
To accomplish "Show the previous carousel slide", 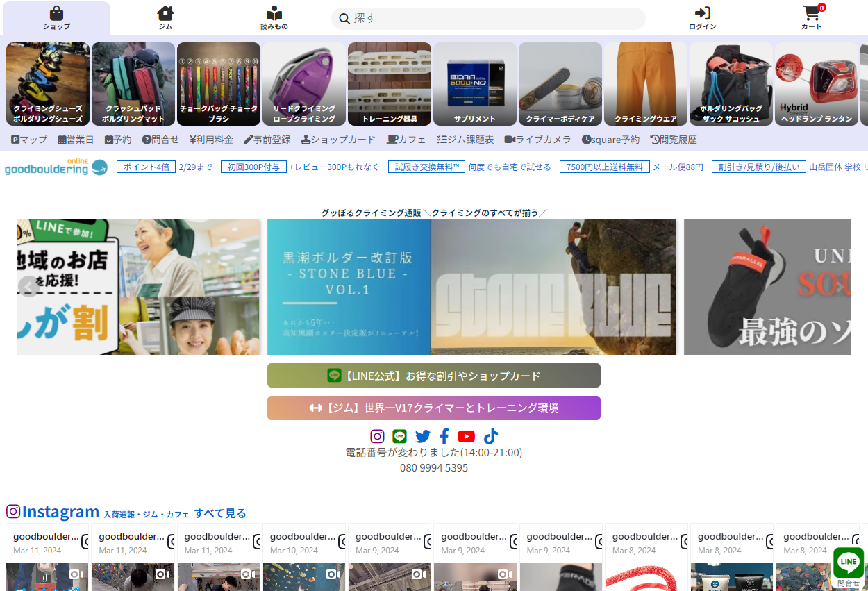I will (x=28, y=286).
